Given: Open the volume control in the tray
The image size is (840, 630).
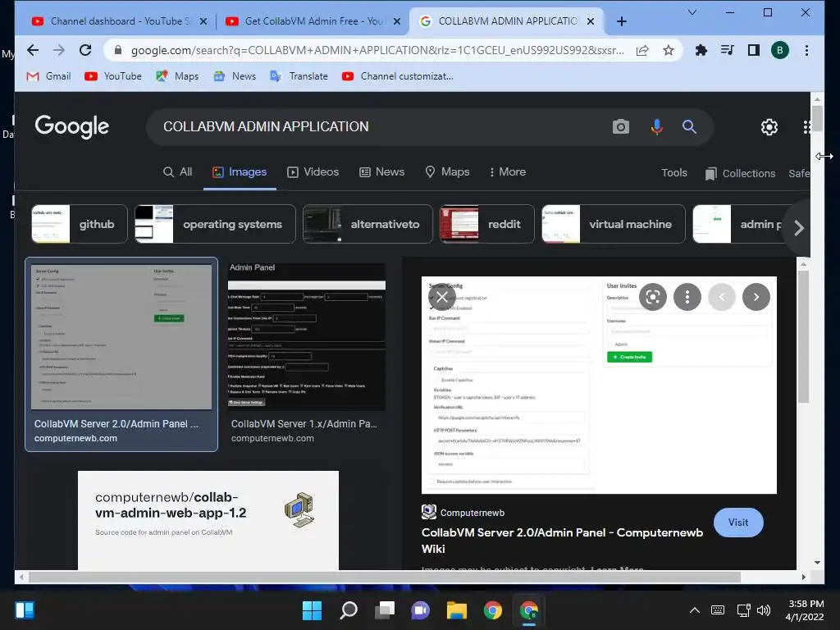Looking at the screenshot, I should [764, 610].
